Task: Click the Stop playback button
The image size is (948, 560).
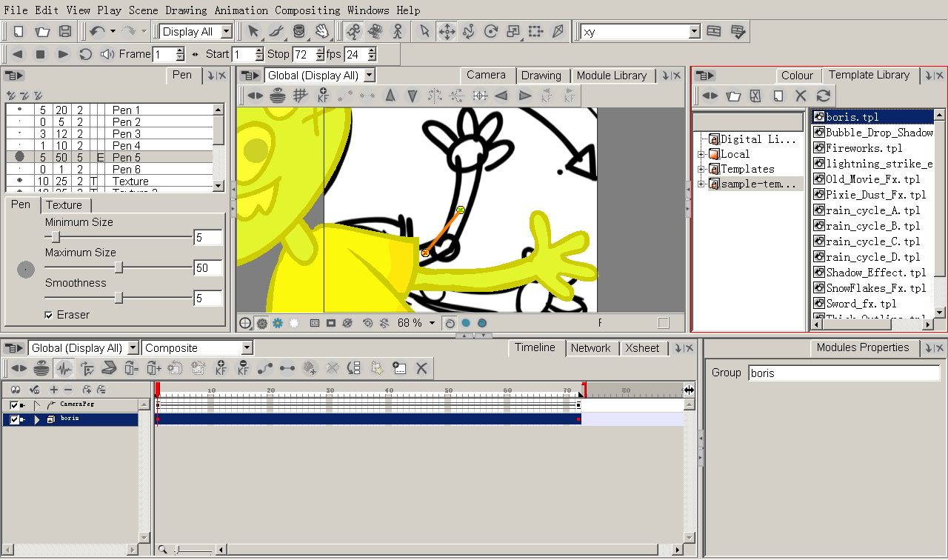Action: pos(41,54)
